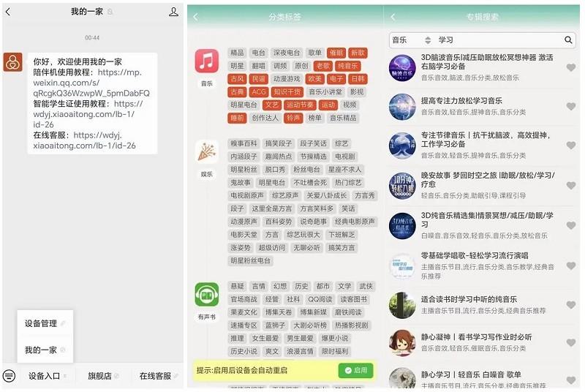Tap the 我的一家 sender avatar
The width and height of the screenshot is (585, 392).
13,62
